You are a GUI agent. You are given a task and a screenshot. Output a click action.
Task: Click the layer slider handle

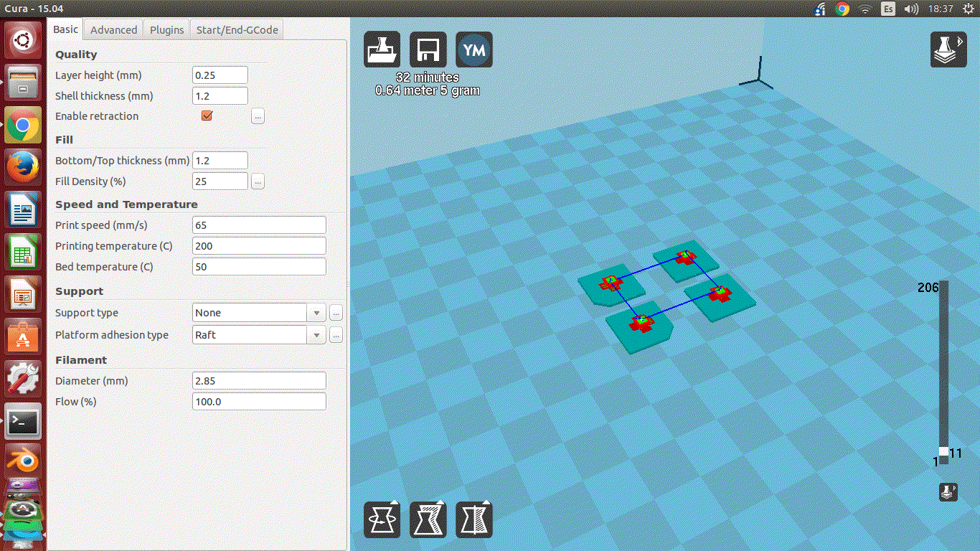tap(943, 452)
